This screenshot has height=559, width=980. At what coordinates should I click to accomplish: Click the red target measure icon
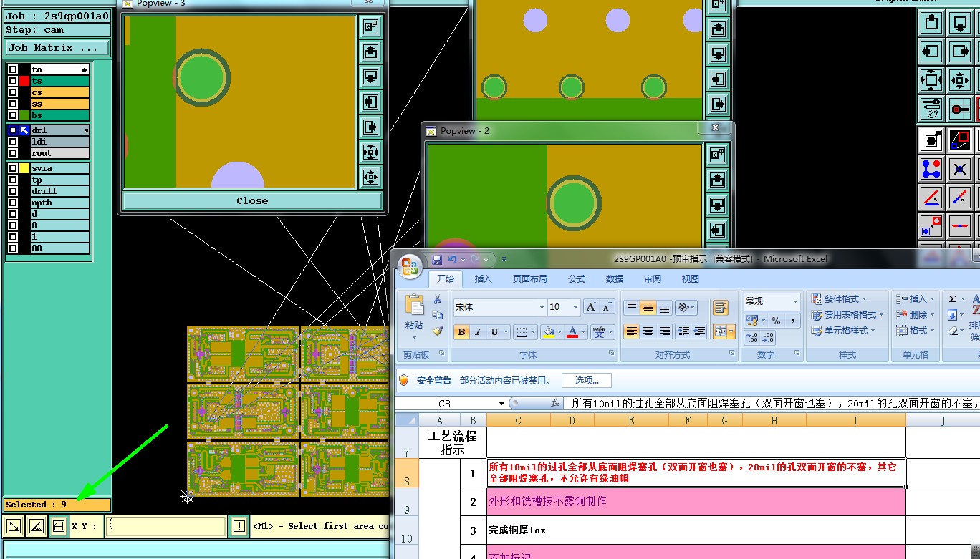[x=959, y=109]
